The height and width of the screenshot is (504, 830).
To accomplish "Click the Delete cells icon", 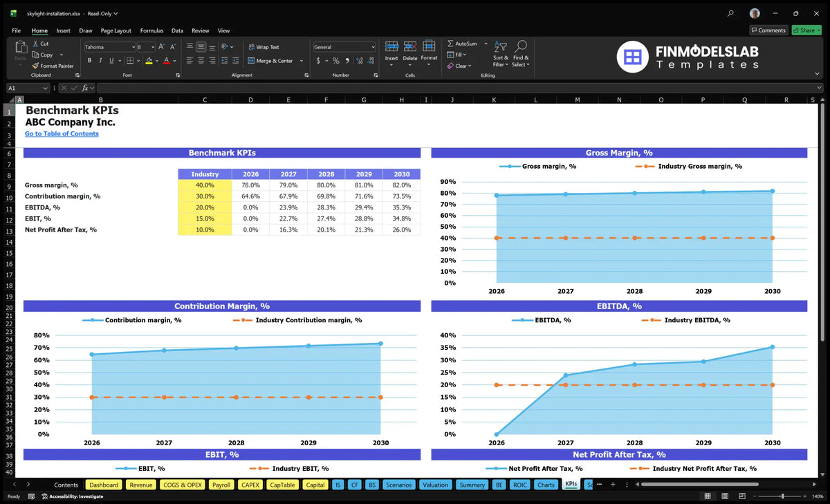I will click(410, 46).
